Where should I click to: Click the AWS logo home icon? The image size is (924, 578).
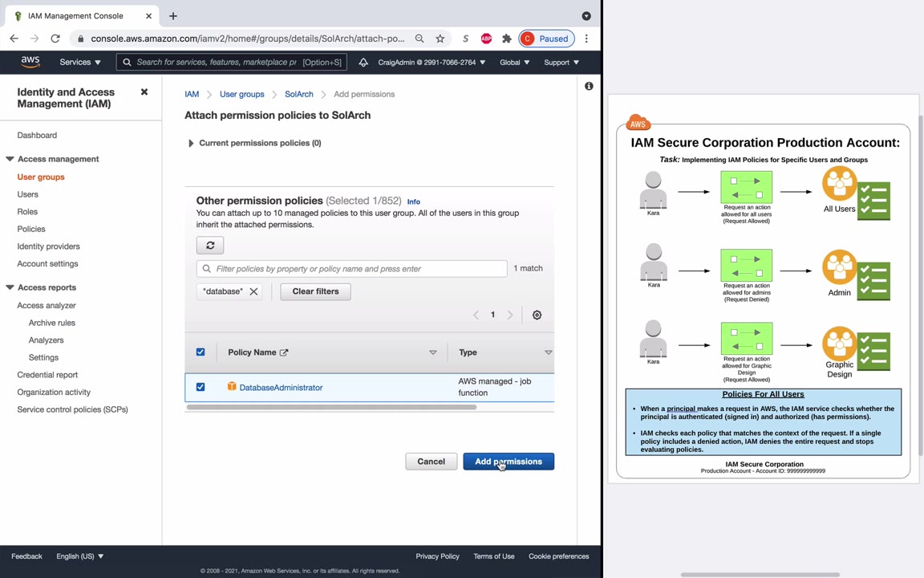tap(30, 62)
